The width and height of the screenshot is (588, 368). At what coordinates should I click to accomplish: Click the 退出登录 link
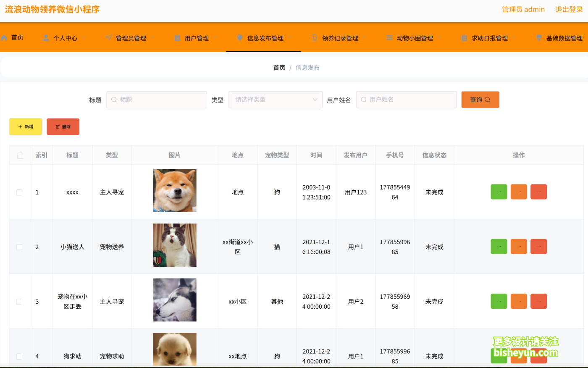tap(569, 9)
